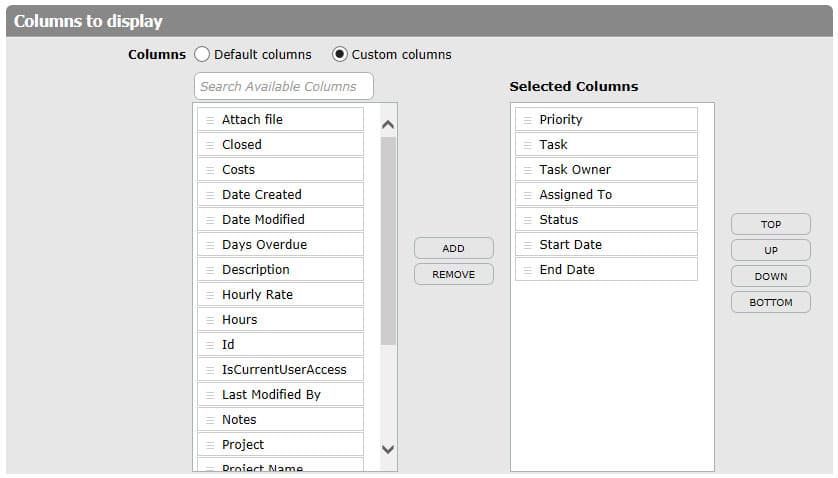Grab the drag handle beside Attach file
The width and height of the screenshot is (838, 478).
(x=210, y=120)
